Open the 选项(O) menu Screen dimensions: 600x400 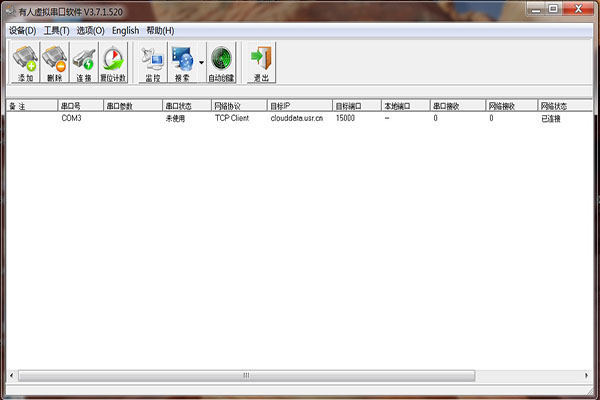90,31
